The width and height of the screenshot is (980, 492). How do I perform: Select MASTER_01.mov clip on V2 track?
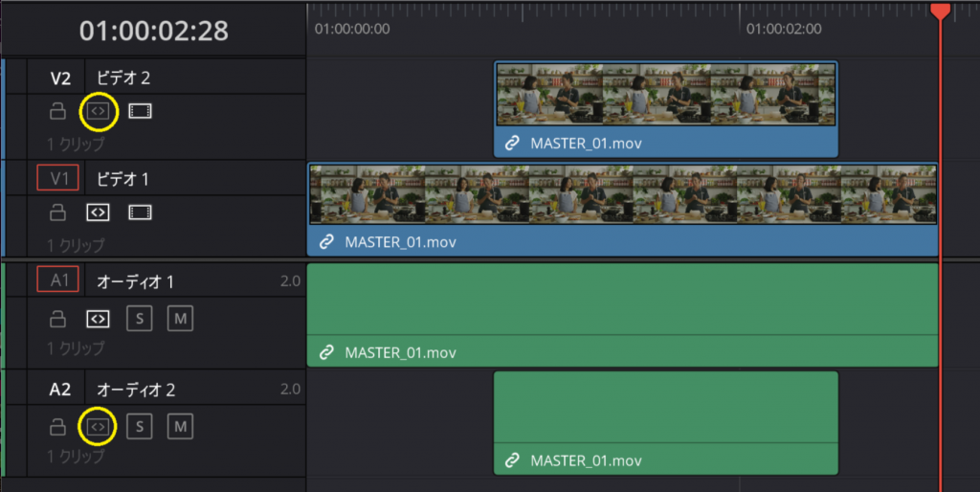[666, 109]
